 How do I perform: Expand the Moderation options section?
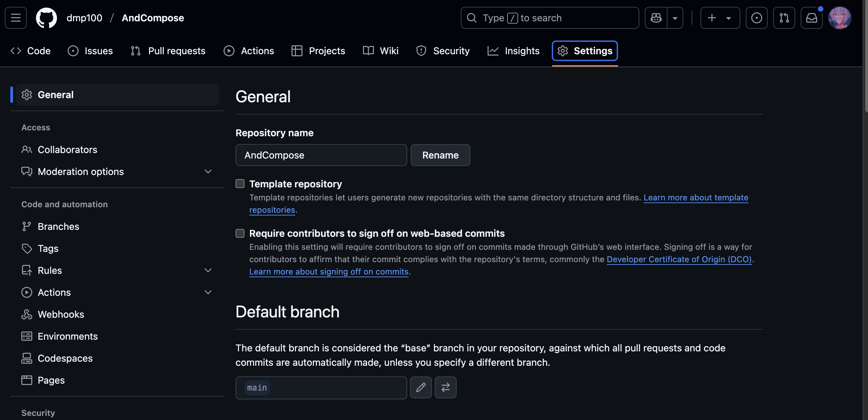pyautogui.click(x=208, y=172)
